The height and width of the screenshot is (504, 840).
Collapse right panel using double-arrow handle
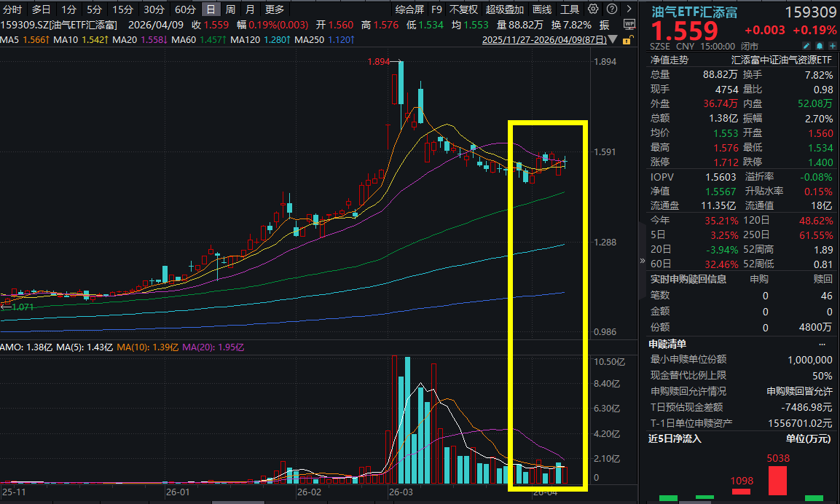click(642, 261)
